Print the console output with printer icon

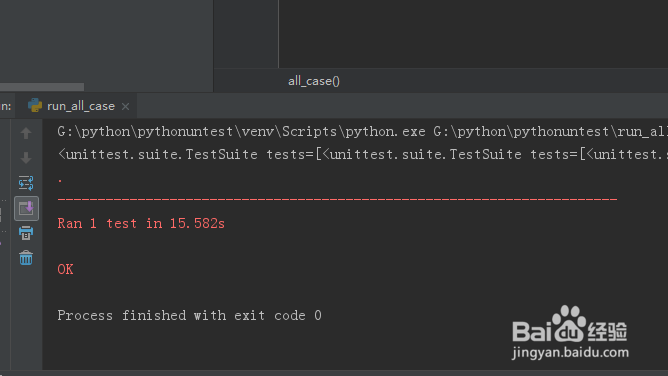[x=26, y=233]
